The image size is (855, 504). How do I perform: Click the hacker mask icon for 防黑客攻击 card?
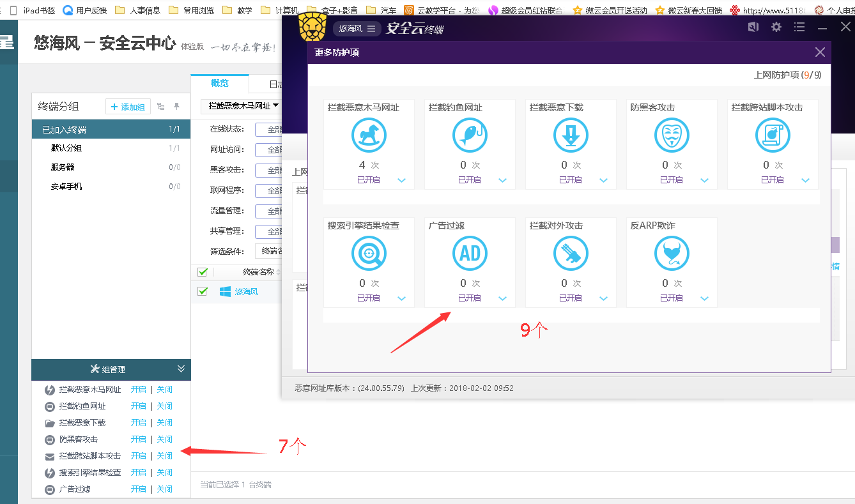click(x=672, y=135)
